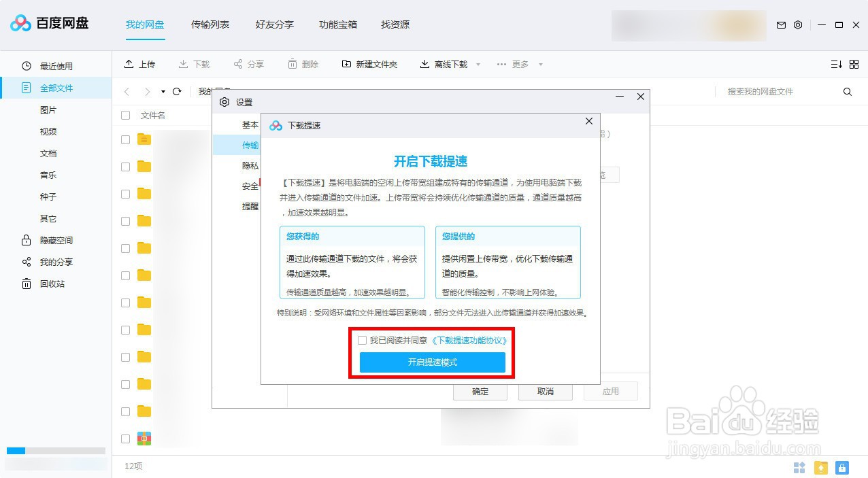Click the offline upload folder icon bottom right
The width and height of the screenshot is (868, 478).
(x=820, y=467)
